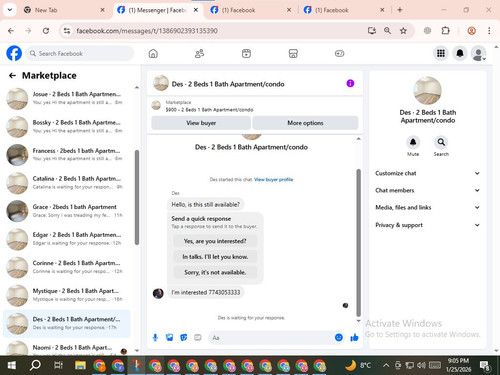Mute the conversation with the bell icon
The image size is (500, 375).
coord(413,142)
